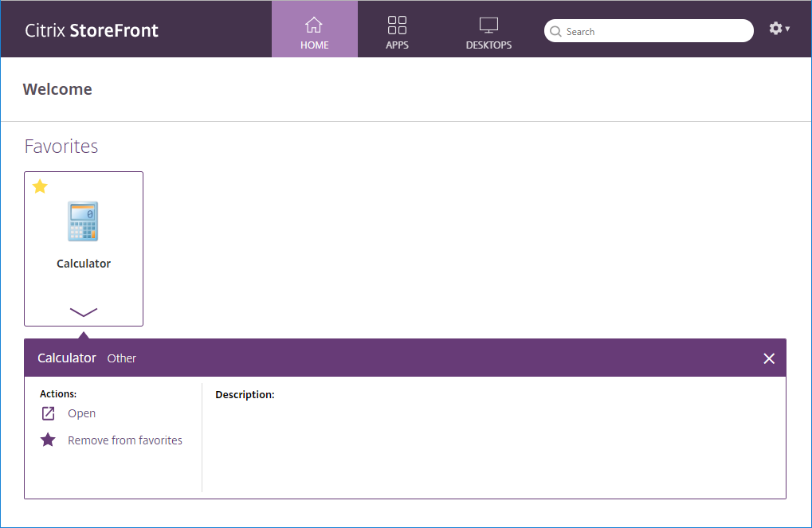Click the Apps grid icon
812x528 pixels.
[x=397, y=25]
